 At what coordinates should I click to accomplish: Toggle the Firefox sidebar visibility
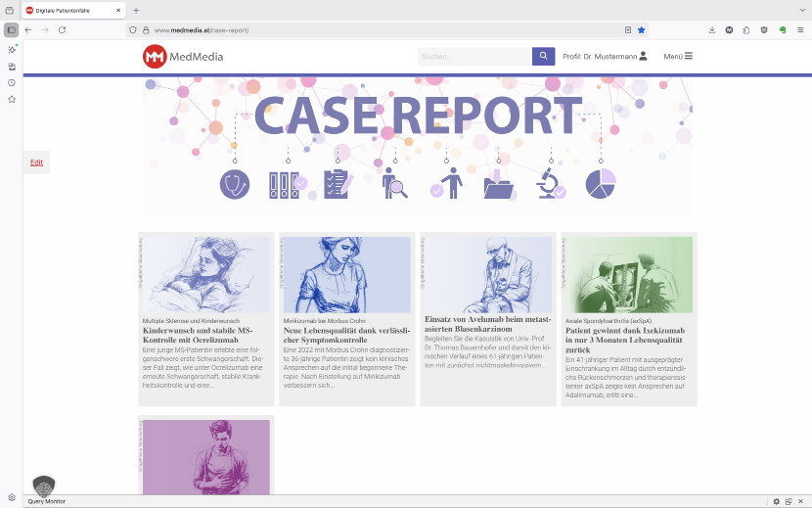click(12, 30)
